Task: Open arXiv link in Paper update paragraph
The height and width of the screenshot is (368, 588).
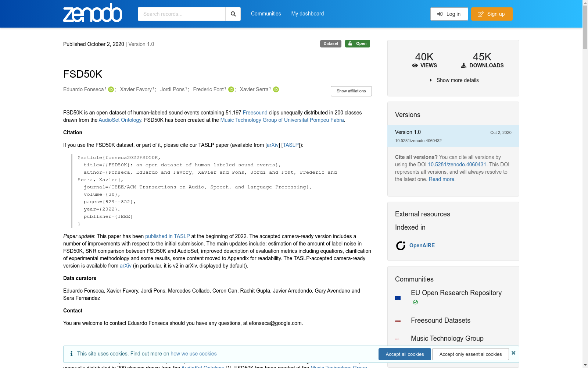Action: point(126,266)
